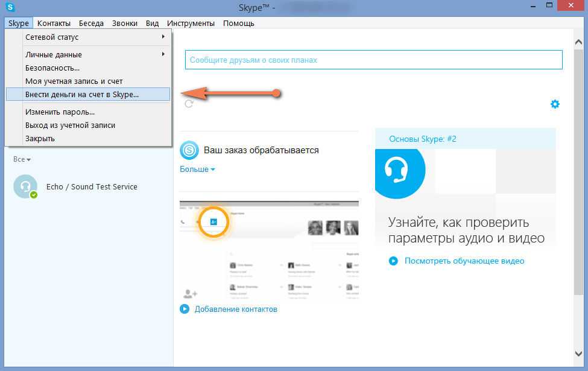Select Выход из учетной записи

(70, 125)
